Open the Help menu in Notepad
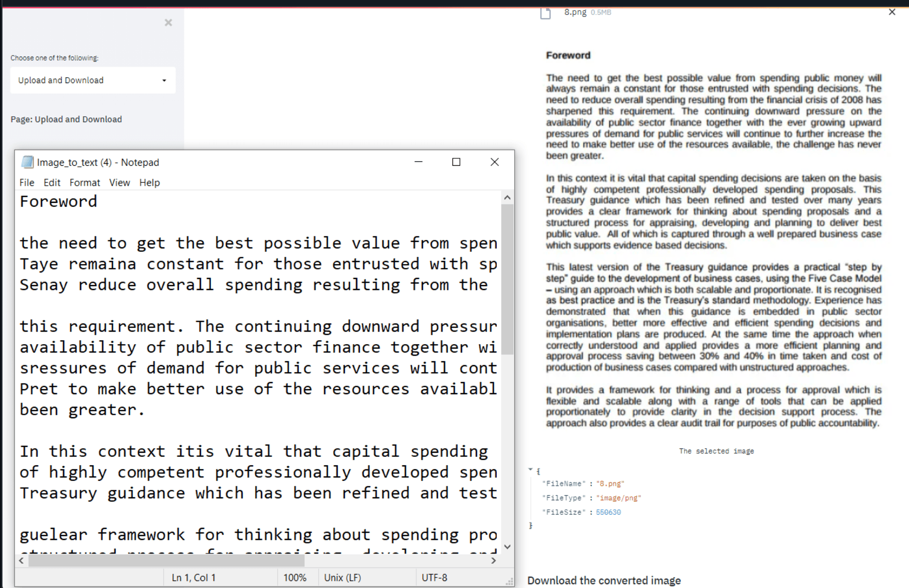This screenshot has height=588, width=909. (x=149, y=182)
